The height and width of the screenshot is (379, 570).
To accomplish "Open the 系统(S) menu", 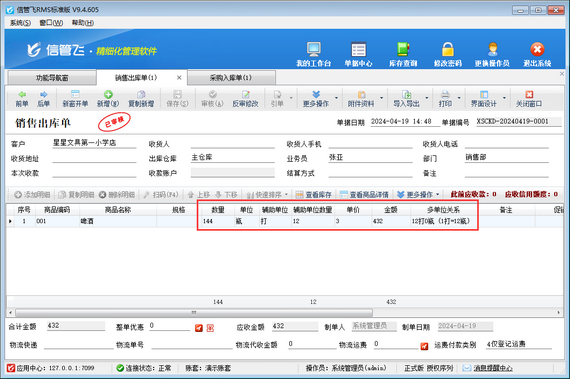I will 20,23.
